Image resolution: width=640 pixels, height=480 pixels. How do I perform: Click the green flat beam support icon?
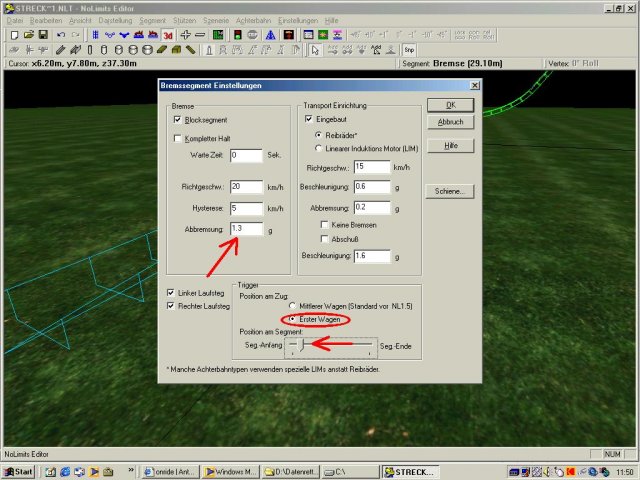click(x=162, y=50)
